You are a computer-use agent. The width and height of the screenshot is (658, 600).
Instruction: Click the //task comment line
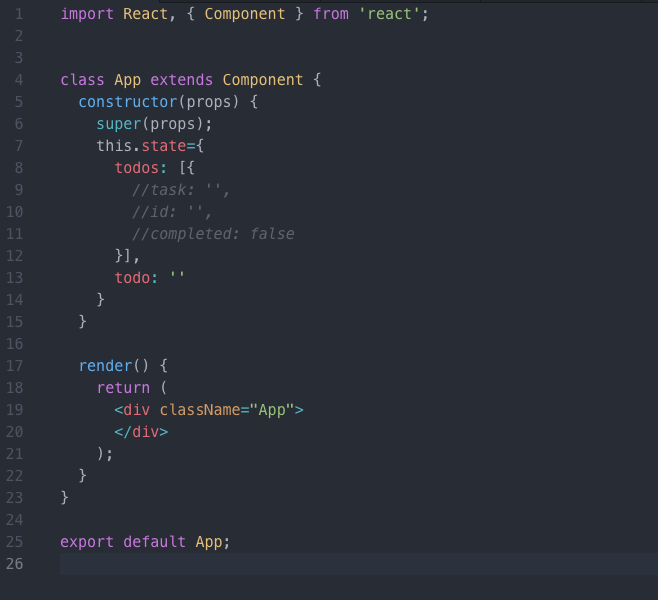pyautogui.click(x=181, y=190)
